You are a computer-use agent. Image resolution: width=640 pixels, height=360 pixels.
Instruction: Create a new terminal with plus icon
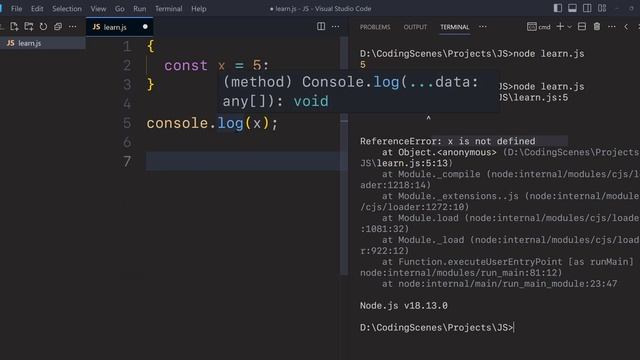pos(560,27)
